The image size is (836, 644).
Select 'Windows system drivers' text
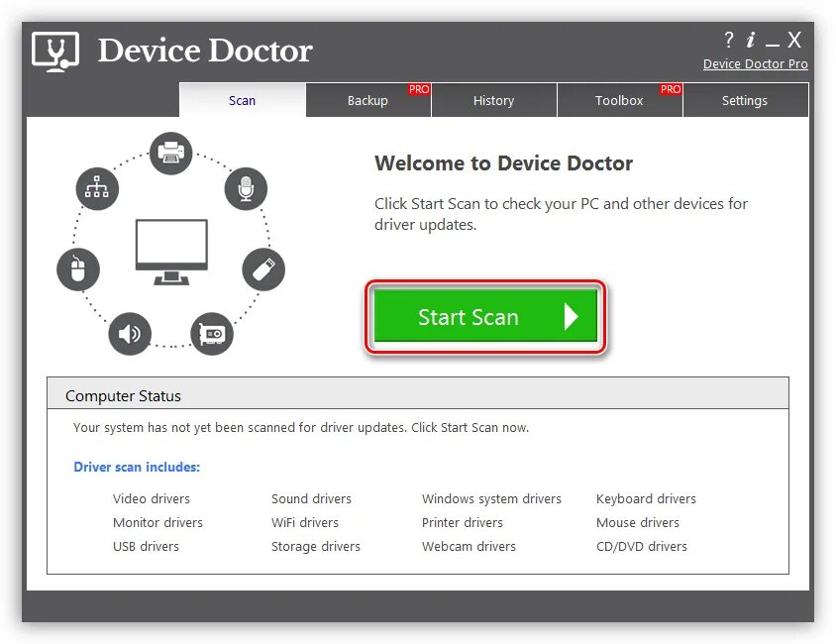click(491, 498)
